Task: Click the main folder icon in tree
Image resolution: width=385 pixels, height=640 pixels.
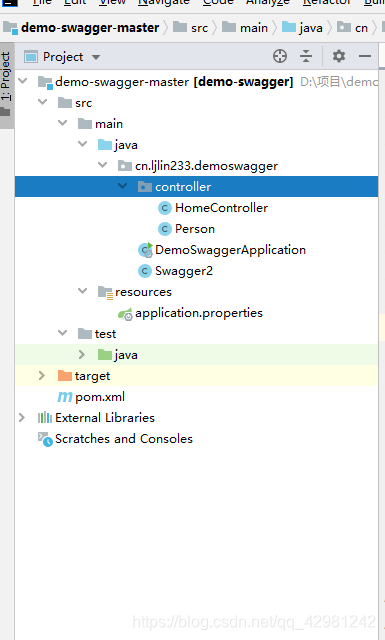Action: (85, 123)
